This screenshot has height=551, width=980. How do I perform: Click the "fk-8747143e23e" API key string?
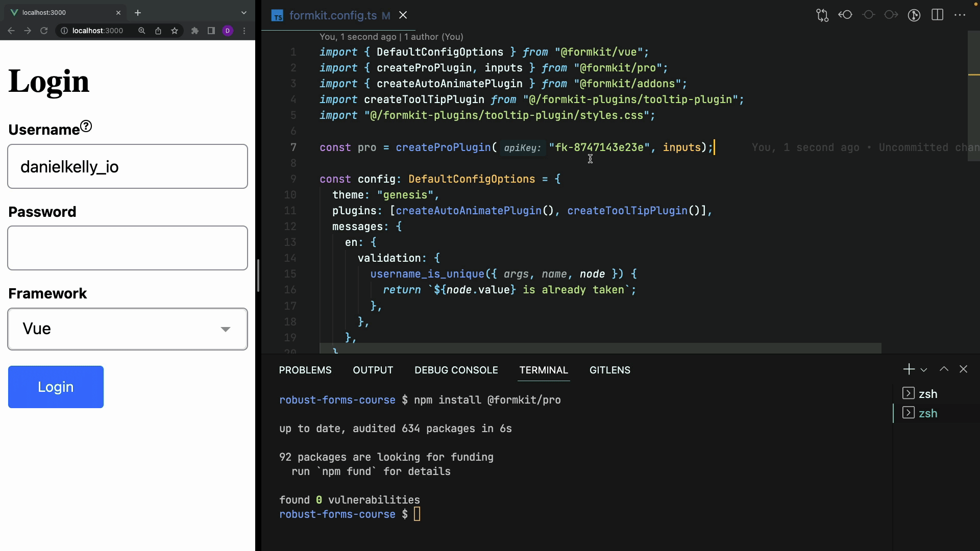599,147
